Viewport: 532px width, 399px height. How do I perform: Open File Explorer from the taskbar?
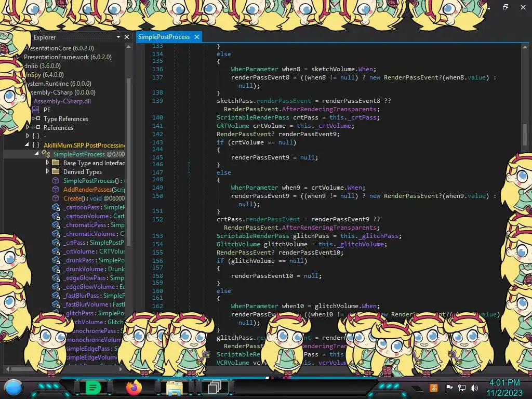point(175,388)
